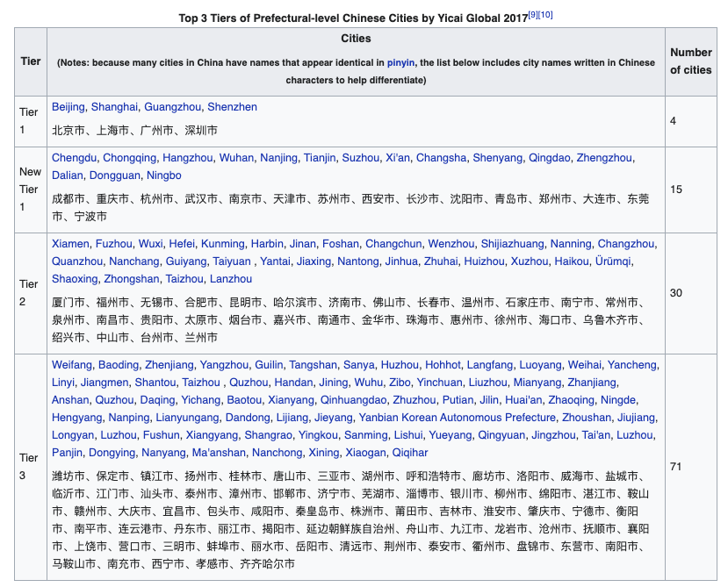Viewport: 728px width, 587px height.
Task: Follow the Zhongshan link
Action: [132, 279]
